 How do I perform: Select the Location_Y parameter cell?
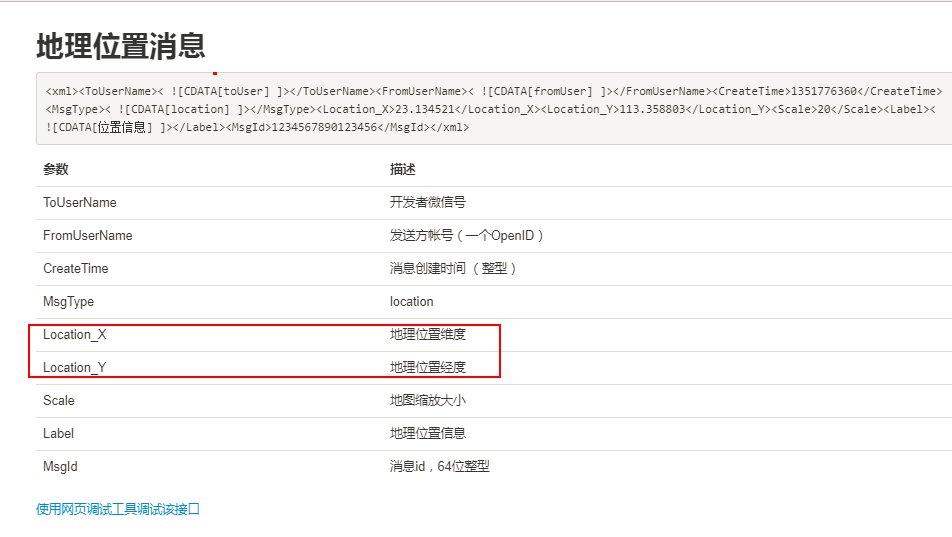(75, 367)
